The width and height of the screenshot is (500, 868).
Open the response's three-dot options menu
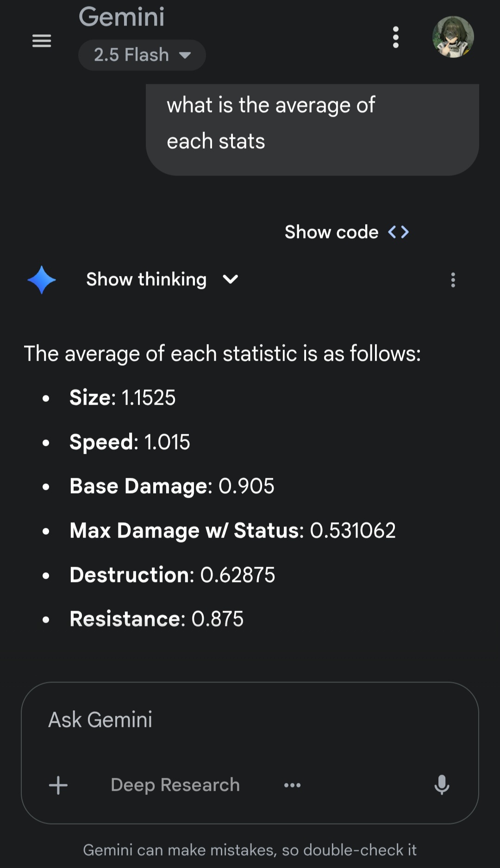(453, 280)
